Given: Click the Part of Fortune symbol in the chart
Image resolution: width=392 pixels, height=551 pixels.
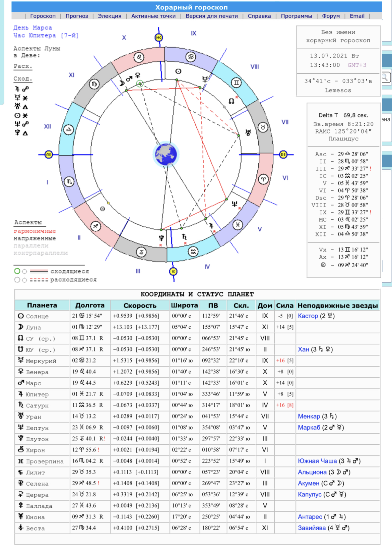Looking at the screenshot, I should (x=103, y=209).
